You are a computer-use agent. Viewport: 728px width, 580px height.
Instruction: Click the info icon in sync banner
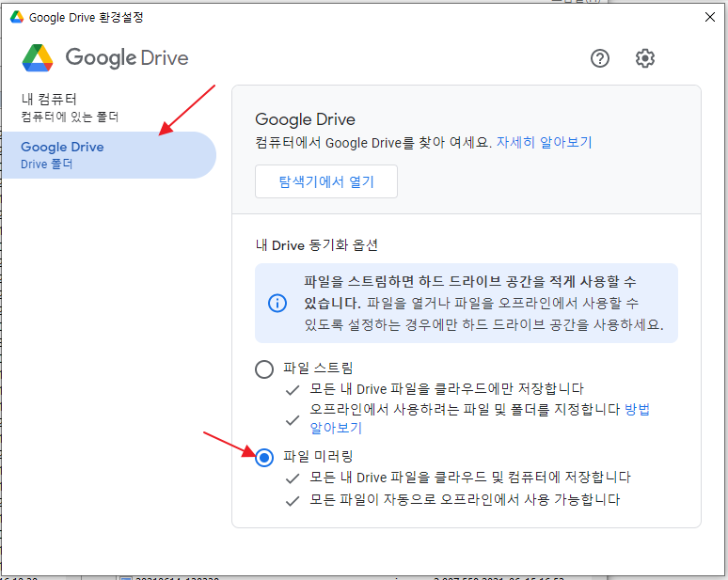[277, 303]
